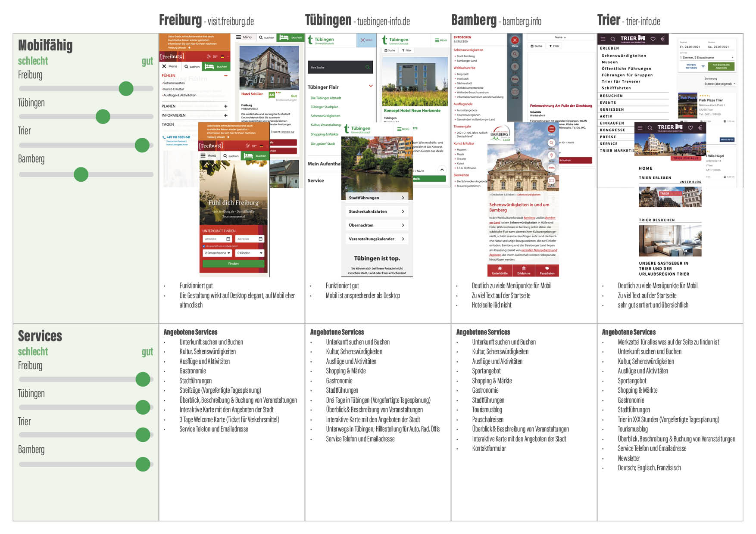The height and width of the screenshot is (534, 756).
Task: Click the scroll-to-top arrow on the Tübingen hotel page
Action: (x=442, y=170)
